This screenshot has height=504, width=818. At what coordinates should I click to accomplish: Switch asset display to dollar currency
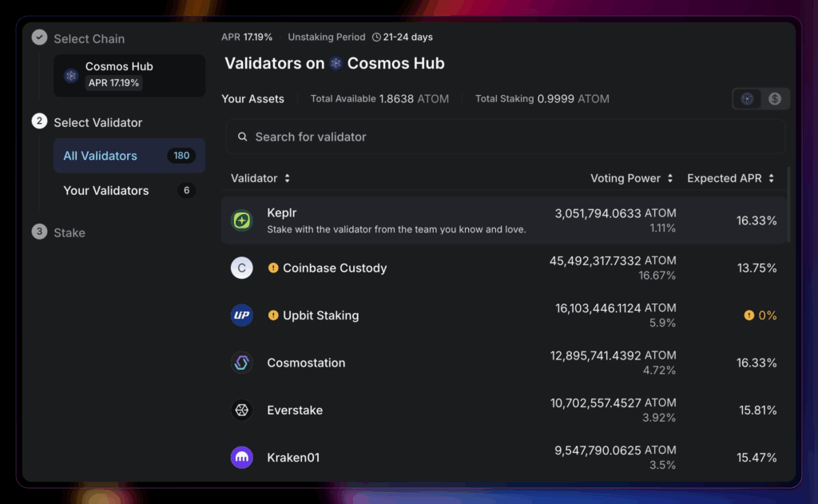pos(775,99)
